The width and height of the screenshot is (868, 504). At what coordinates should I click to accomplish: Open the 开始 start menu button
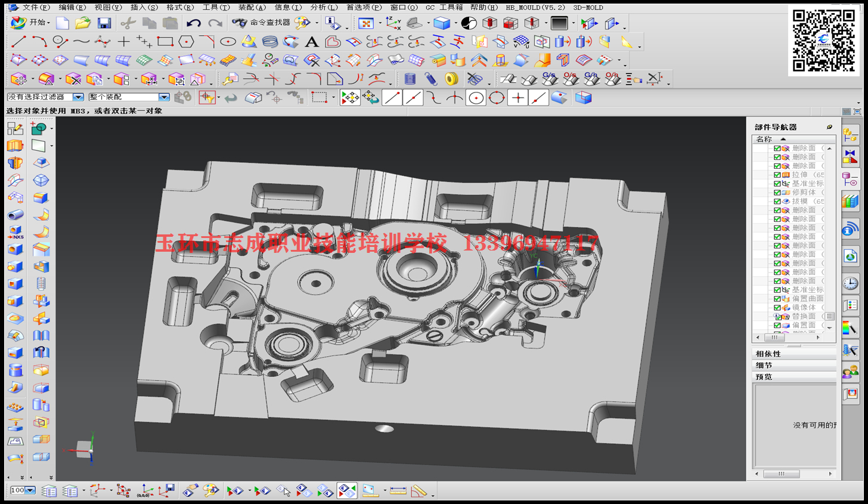pyautogui.click(x=31, y=23)
